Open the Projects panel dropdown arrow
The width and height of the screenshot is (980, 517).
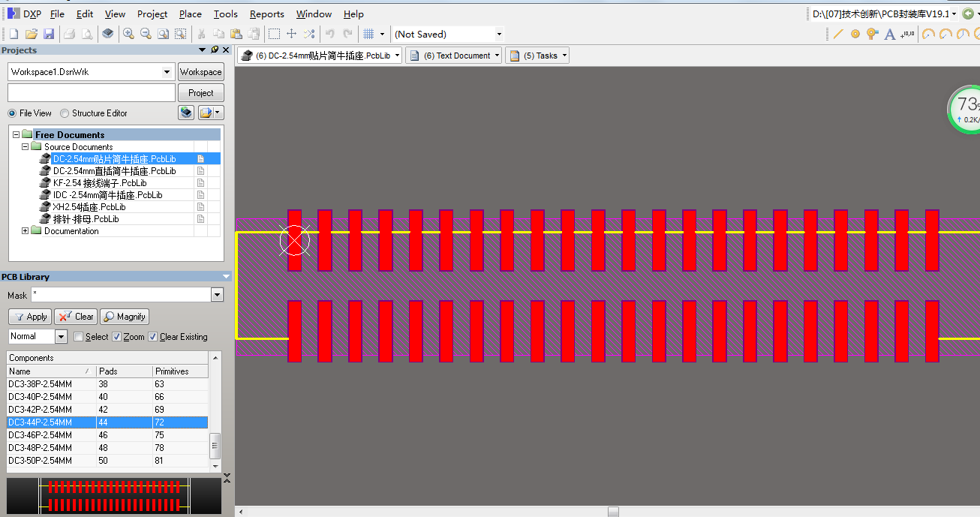[x=203, y=50]
